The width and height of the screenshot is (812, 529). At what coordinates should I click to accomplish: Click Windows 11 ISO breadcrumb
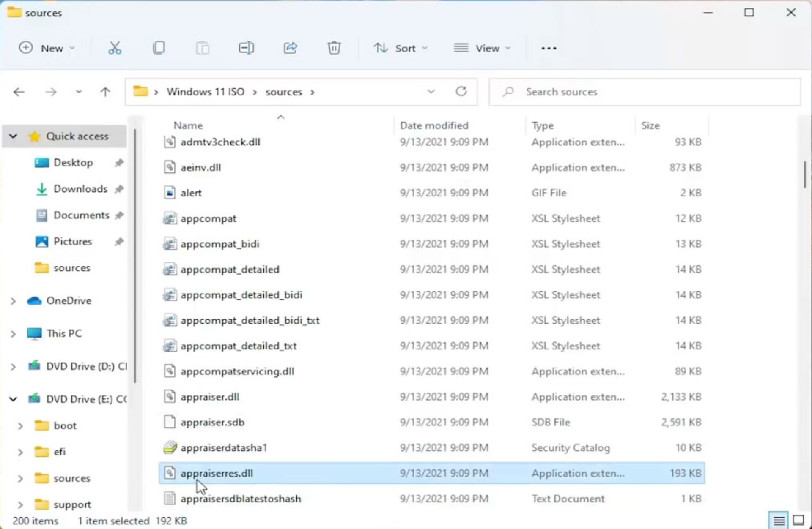click(205, 92)
